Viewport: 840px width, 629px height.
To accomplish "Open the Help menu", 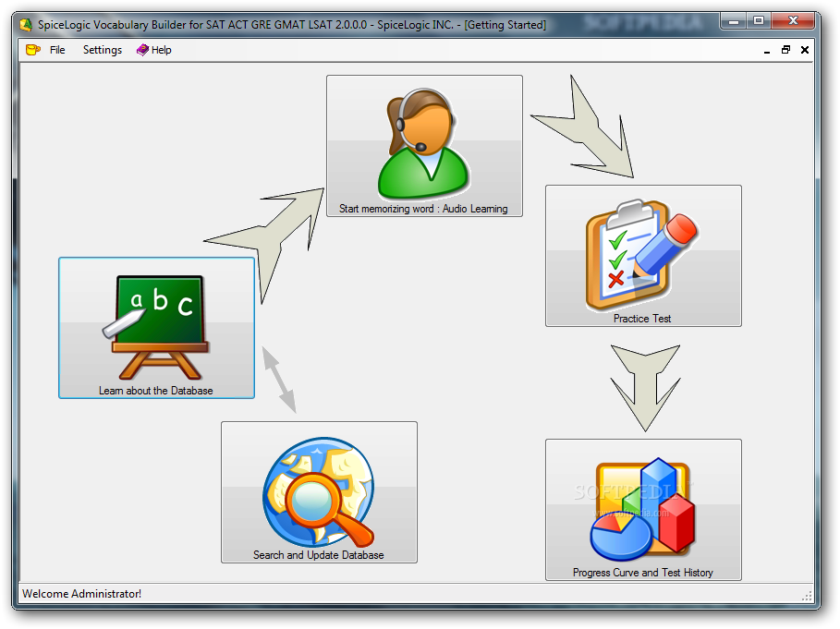I will (154, 50).
